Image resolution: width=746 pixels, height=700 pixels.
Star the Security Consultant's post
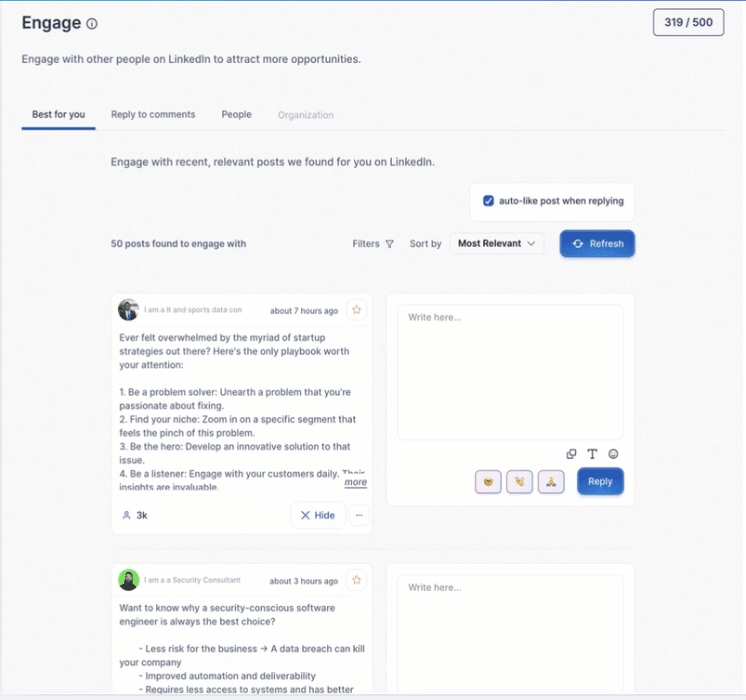[356, 581]
